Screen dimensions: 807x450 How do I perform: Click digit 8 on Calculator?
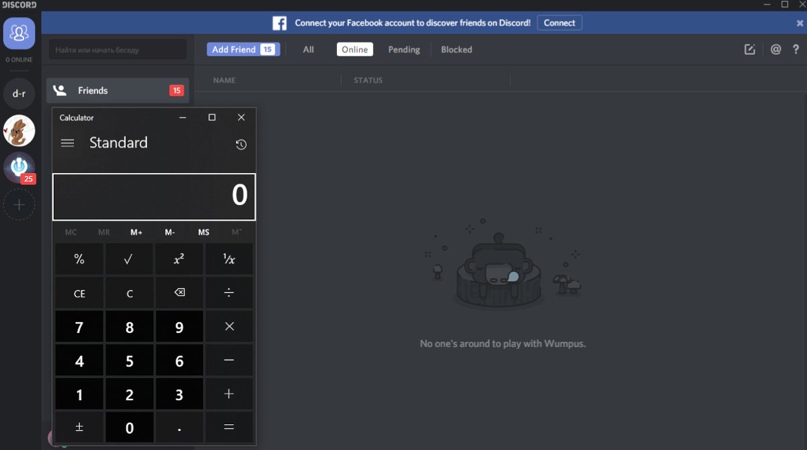[x=129, y=326]
